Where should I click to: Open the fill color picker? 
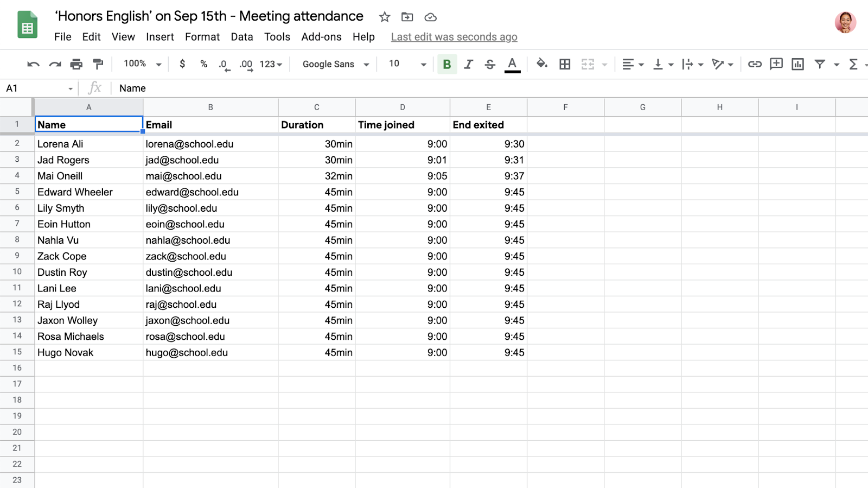[x=541, y=64]
